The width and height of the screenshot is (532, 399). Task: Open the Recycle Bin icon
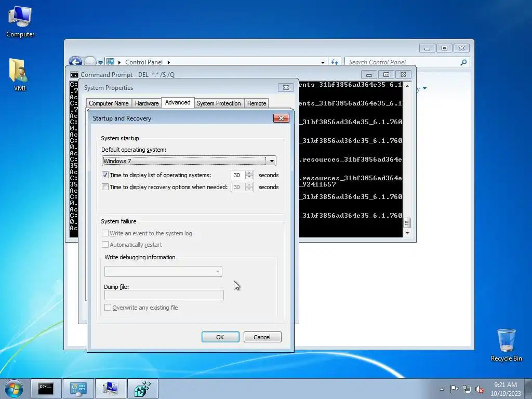tap(506, 345)
